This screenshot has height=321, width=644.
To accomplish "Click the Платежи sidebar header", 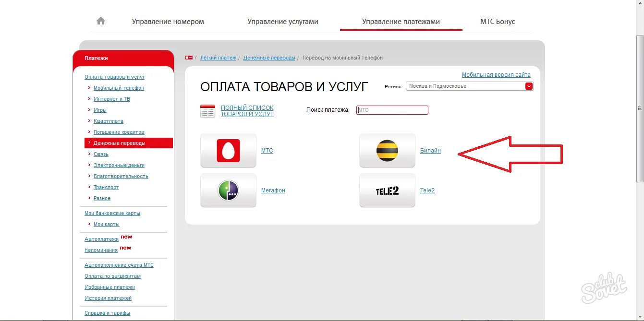I will point(123,58).
